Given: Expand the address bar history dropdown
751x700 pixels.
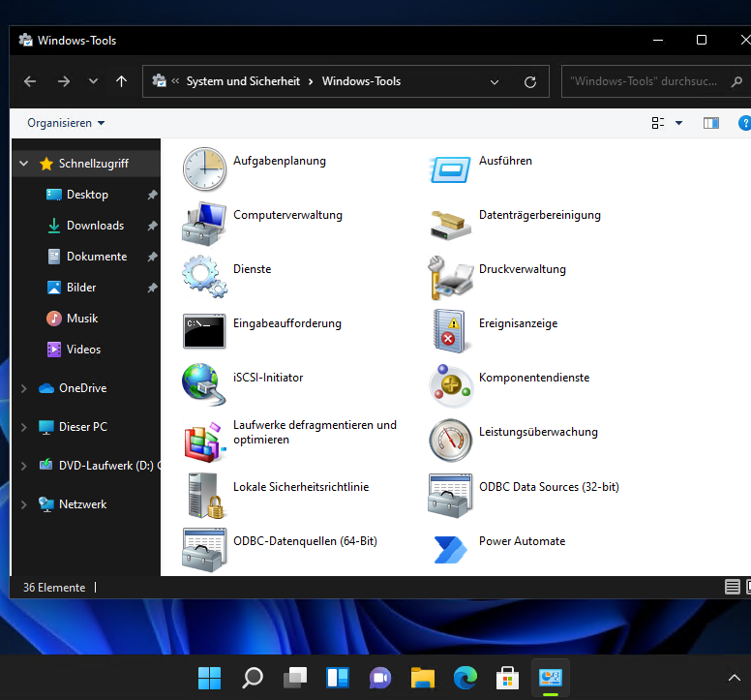Looking at the screenshot, I should 495,82.
